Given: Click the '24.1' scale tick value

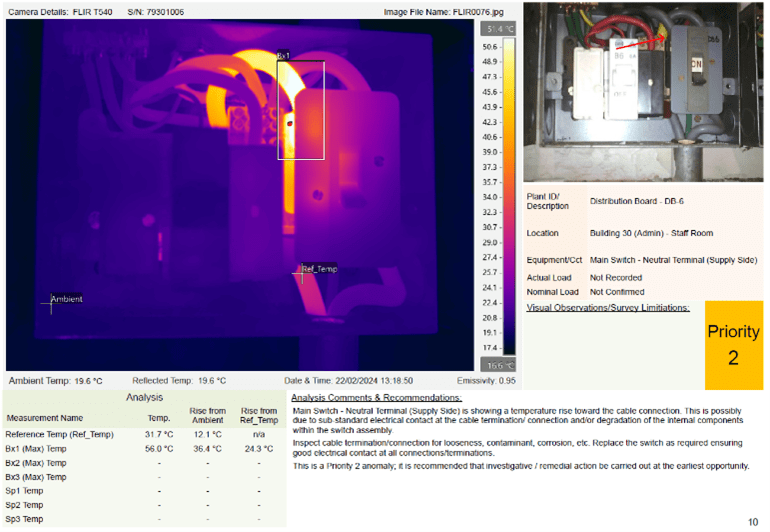Looking at the screenshot, I should (x=490, y=287).
